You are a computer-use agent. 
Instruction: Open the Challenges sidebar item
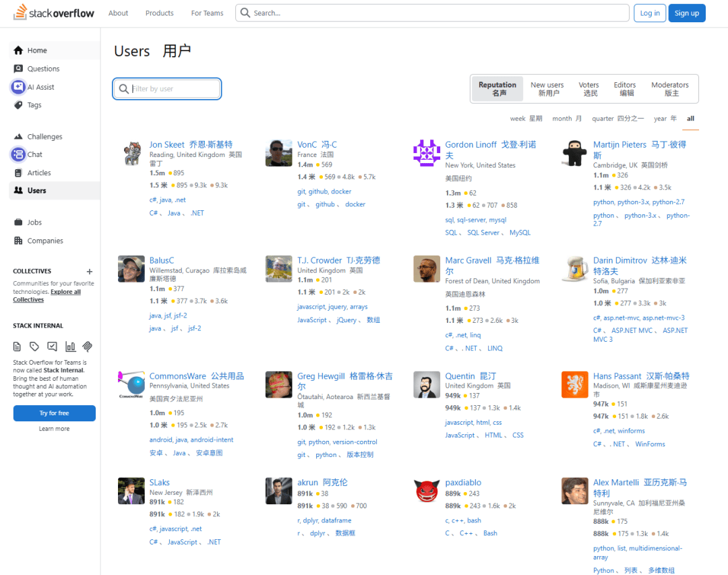[44, 137]
